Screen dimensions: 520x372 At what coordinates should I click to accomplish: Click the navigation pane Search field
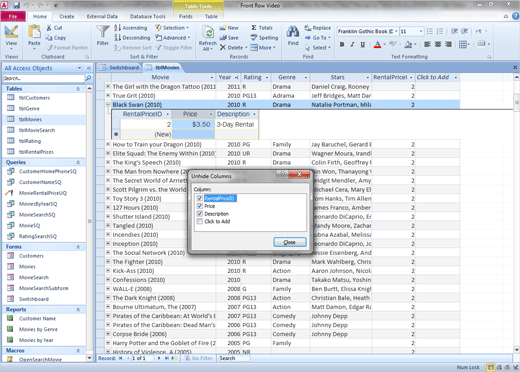pos(44,78)
